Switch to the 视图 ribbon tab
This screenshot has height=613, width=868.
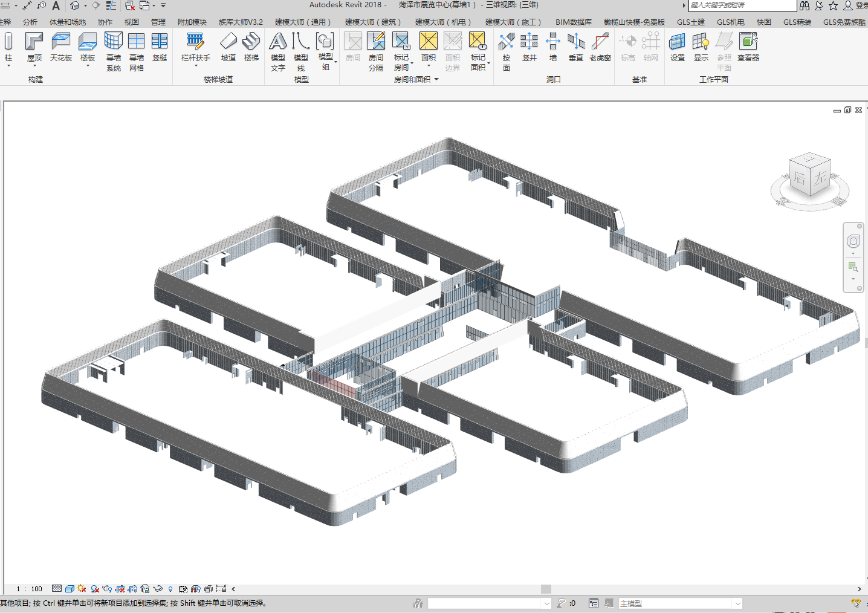coord(131,22)
